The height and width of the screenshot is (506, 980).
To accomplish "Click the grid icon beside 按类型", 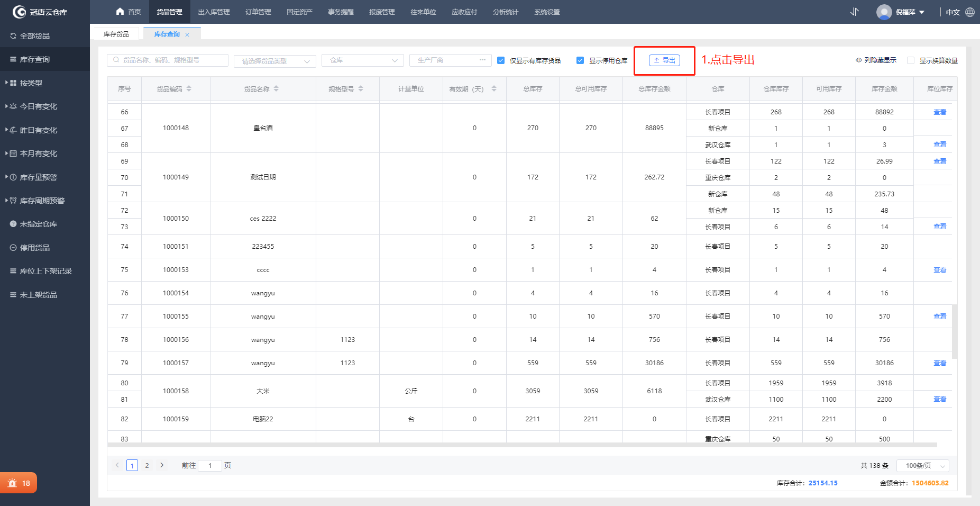I will 13,83.
